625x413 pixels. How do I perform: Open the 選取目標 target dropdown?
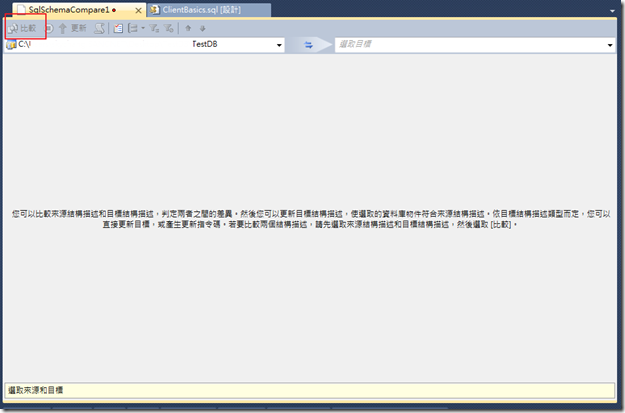point(610,45)
